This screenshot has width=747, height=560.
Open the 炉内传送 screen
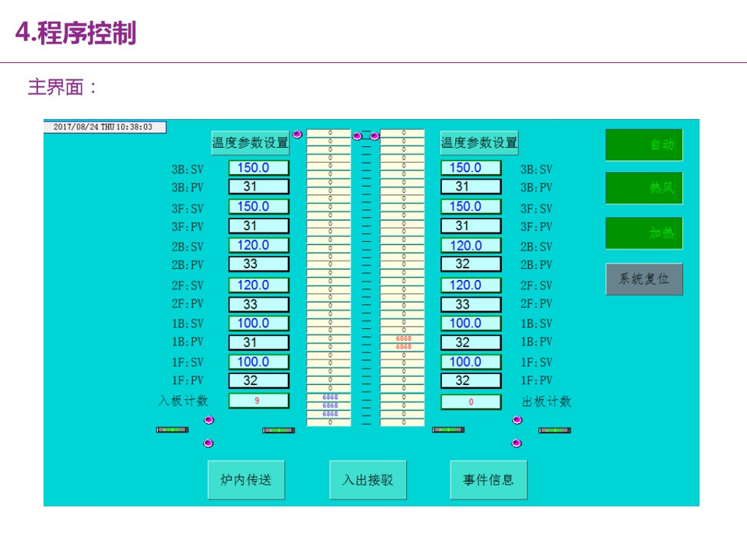pos(246,480)
